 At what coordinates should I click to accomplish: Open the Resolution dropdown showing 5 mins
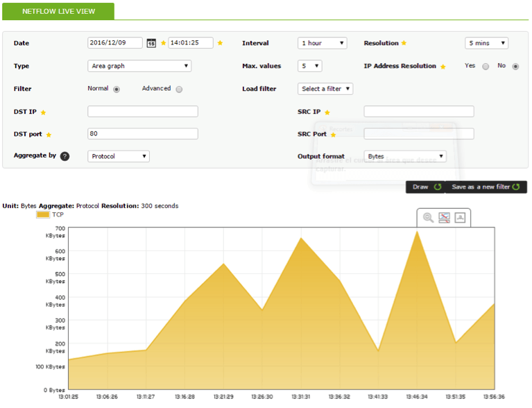486,43
